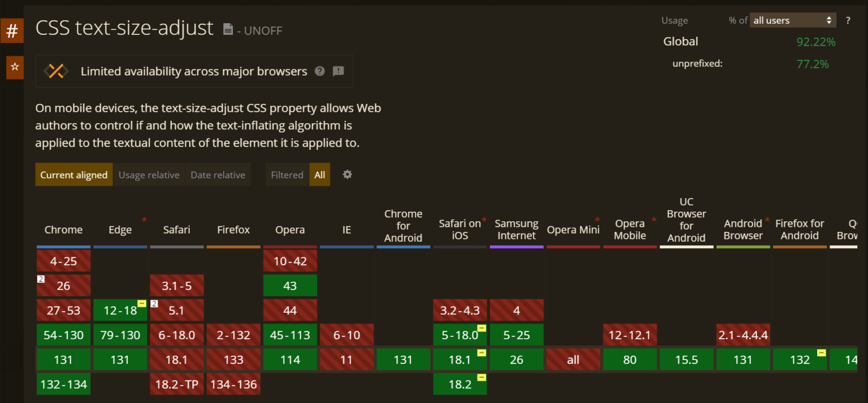The height and width of the screenshot is (403, 868).
Task: Switch to the Usage relative view
Action: pos(149,175)
